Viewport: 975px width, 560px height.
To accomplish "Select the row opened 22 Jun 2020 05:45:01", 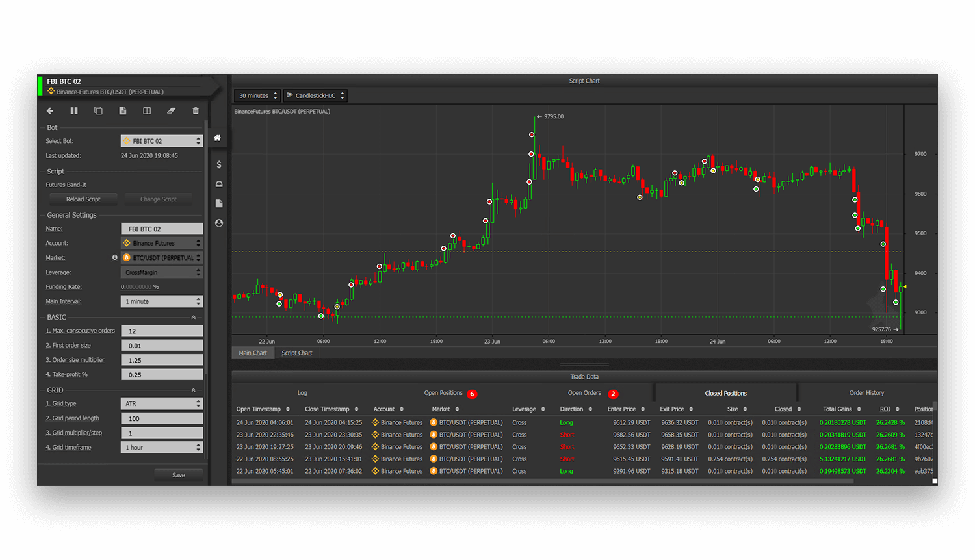I will pos(584,472).
